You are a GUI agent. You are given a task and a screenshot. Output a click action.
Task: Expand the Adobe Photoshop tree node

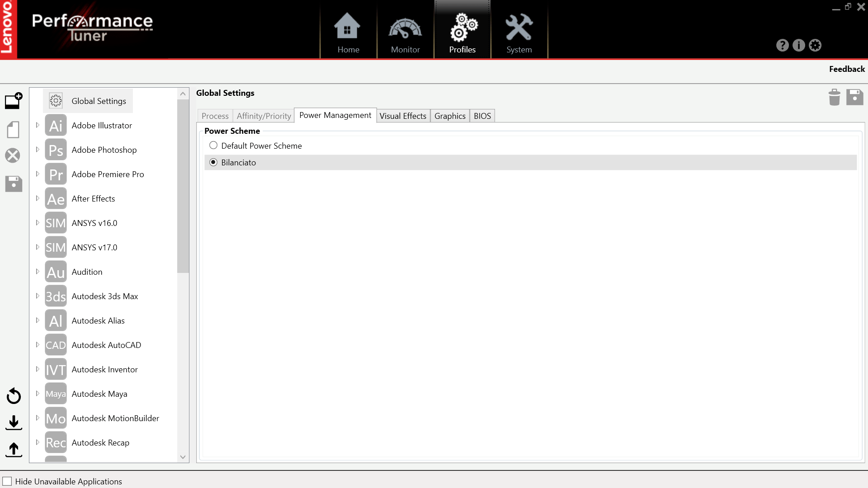coord(38,150)
